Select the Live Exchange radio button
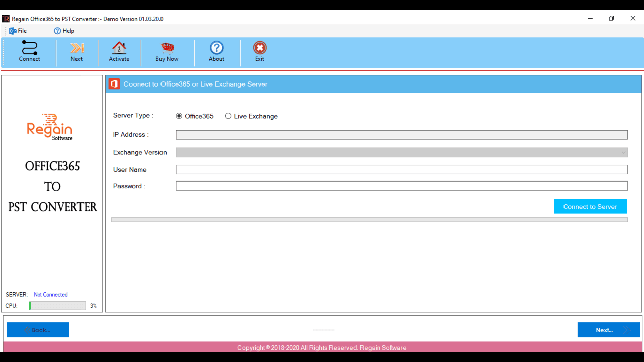 pos(228,116)
